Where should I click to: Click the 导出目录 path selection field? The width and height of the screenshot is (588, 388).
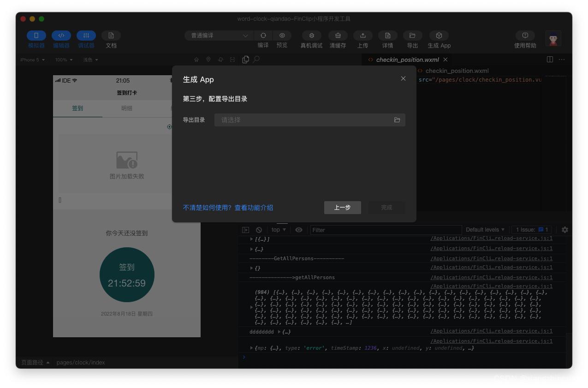(x=304, y=120)
